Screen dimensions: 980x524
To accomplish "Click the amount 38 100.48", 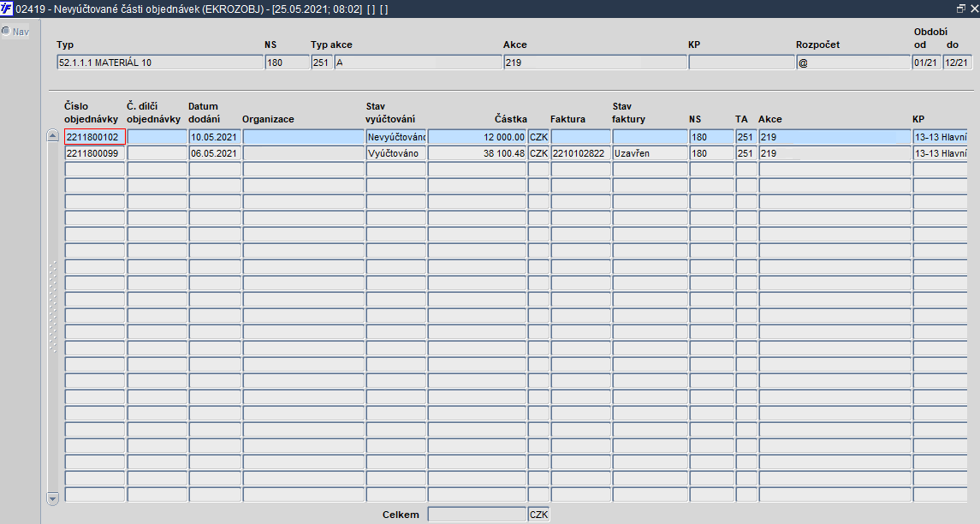I will (477, 153).
